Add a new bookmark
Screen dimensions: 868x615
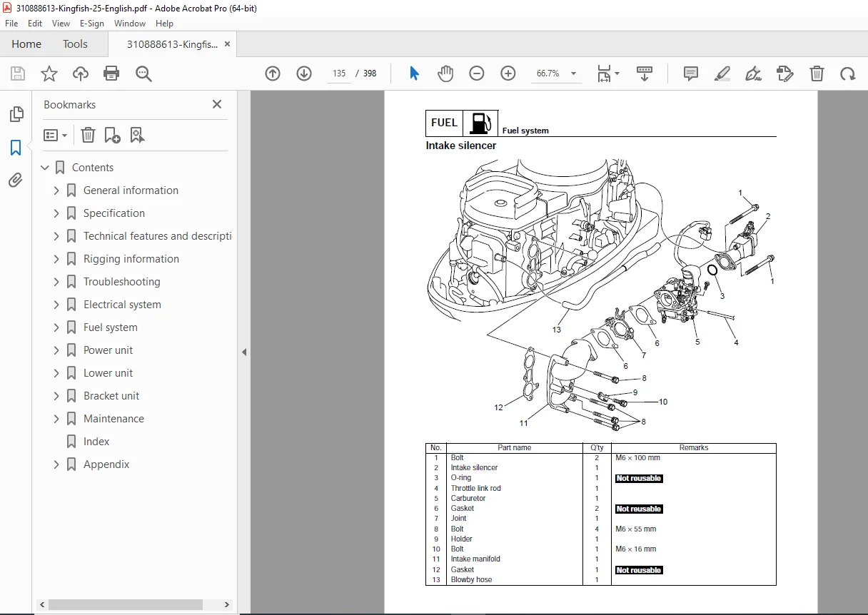click(112, 135)
